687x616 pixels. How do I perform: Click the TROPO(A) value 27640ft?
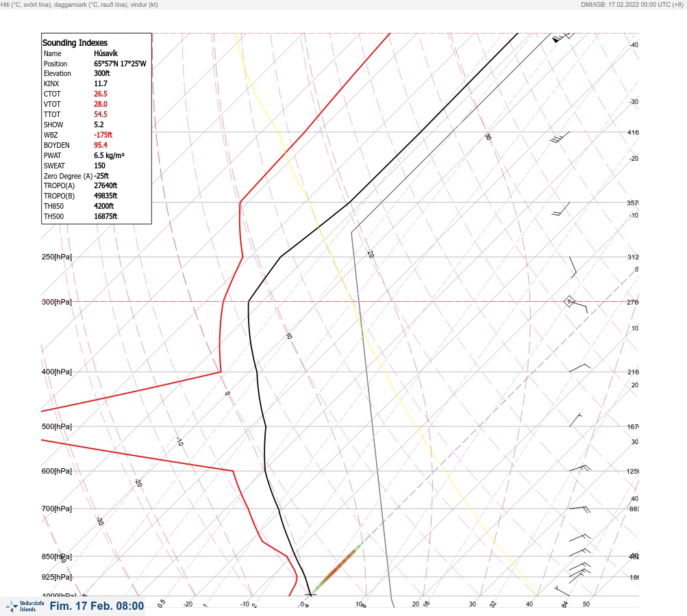[105, 185]
